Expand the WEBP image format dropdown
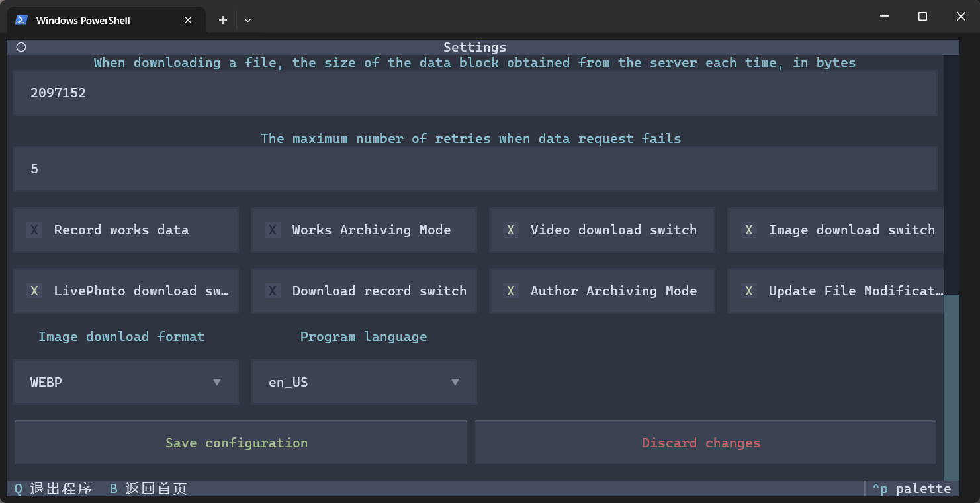This screenshot has height=503, width=980. point(126,382)
